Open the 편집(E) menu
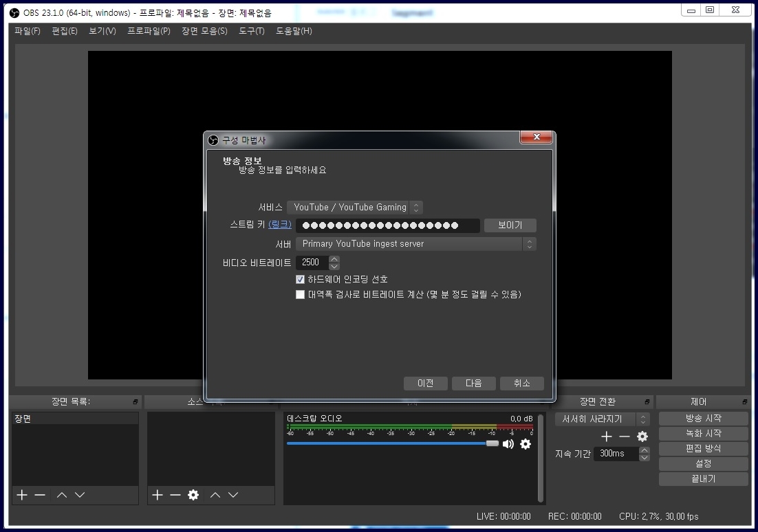Screen dimensions: 758x532 pyautogui.click(x=64, y=31)
